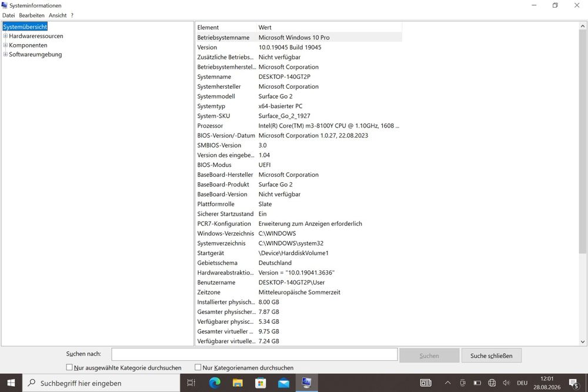The width and height of the screenshot is (588, 392).
Task: Open Microsoft Edge from the taskbar
Action: point(215,383)
